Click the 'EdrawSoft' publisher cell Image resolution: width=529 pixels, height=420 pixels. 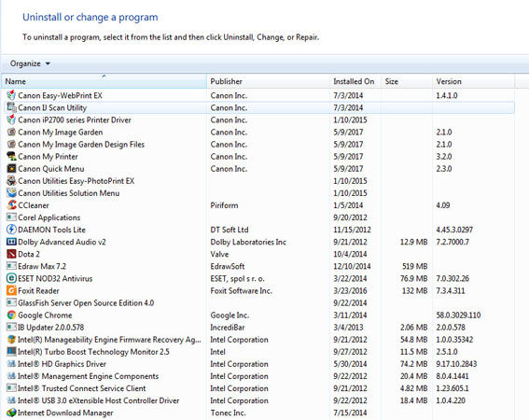[228, 266]
